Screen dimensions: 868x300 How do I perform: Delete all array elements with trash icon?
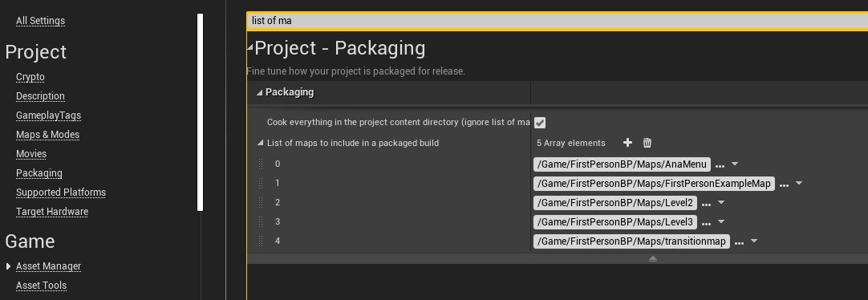[x=647, y=143]
